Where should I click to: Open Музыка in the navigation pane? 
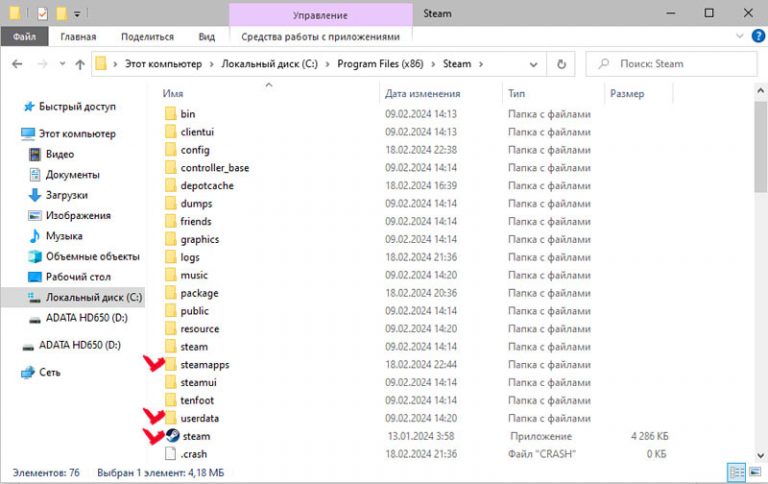tap(64, 236)
